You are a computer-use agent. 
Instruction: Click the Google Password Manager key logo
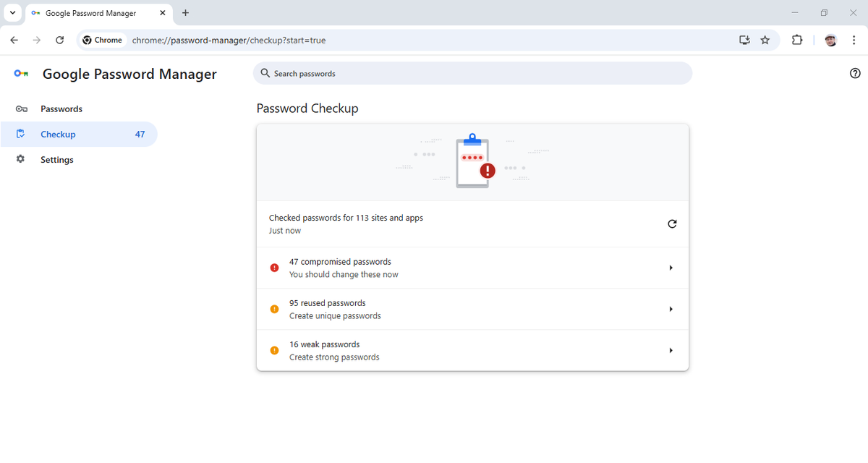pyautogui.click(x=21, y=74)
